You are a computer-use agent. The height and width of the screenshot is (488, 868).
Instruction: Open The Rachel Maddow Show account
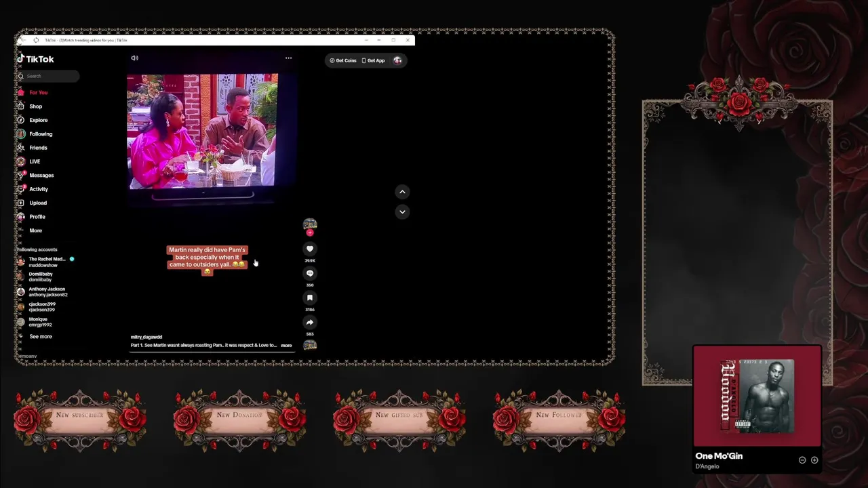click(x=46, y=262)
